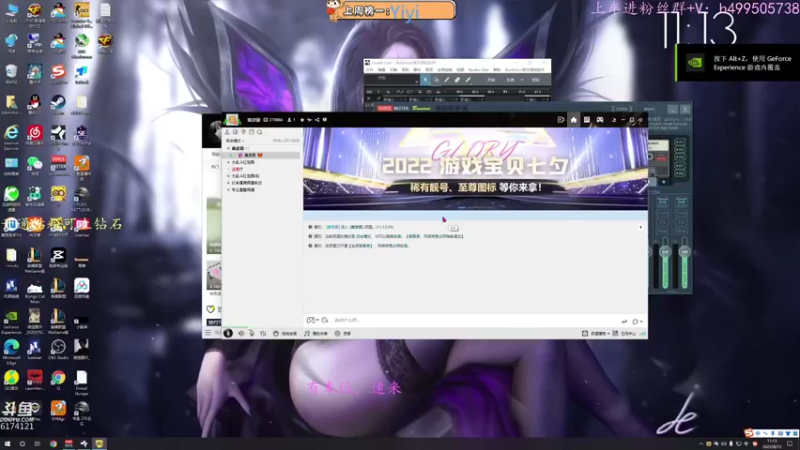Select the range tool in Studio One toolbar
Screen dimensions: 800x450
tap(436, 80)
